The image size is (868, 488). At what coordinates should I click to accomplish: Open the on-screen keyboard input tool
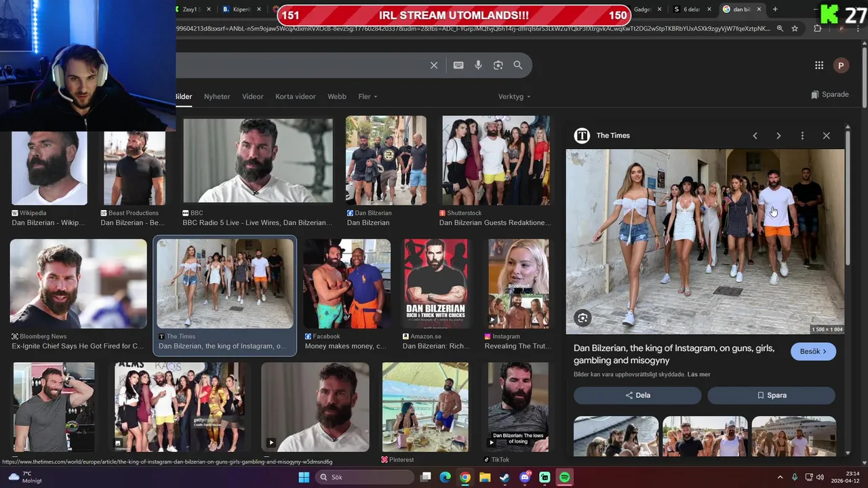pos(458,65)
